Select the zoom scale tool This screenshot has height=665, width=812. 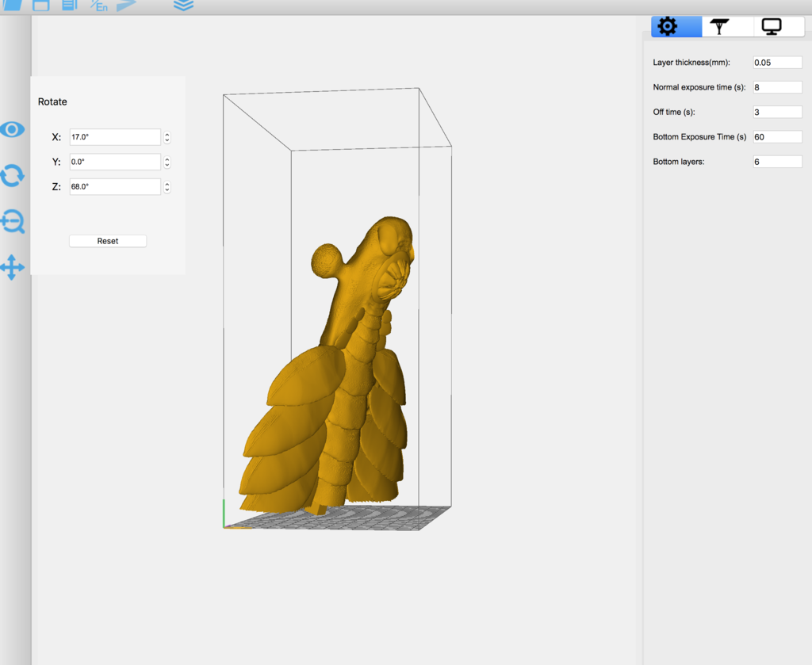(13, 221)
